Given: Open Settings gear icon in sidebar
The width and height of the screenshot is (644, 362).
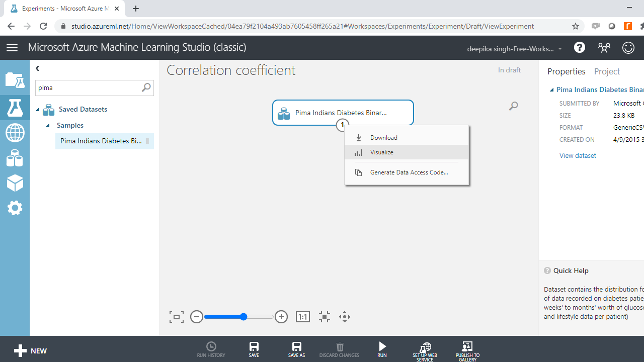Looking at the screenshot, I should [x=15, y=208].
